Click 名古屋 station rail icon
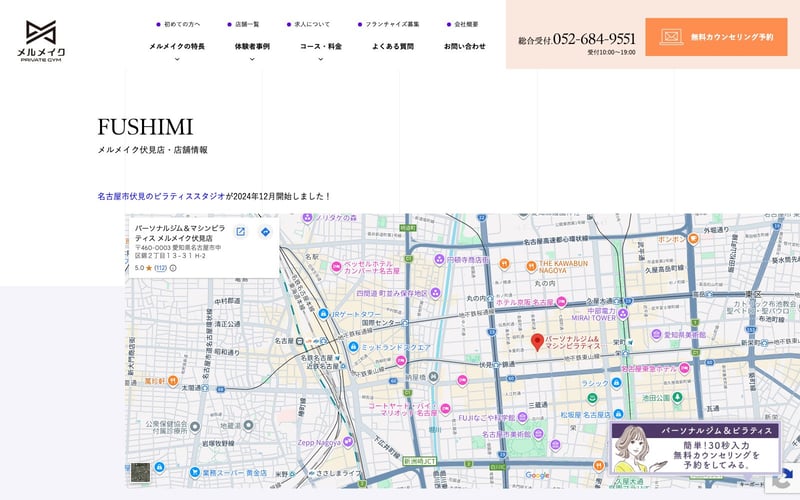 pyautogui.click(x=301, y=341)
